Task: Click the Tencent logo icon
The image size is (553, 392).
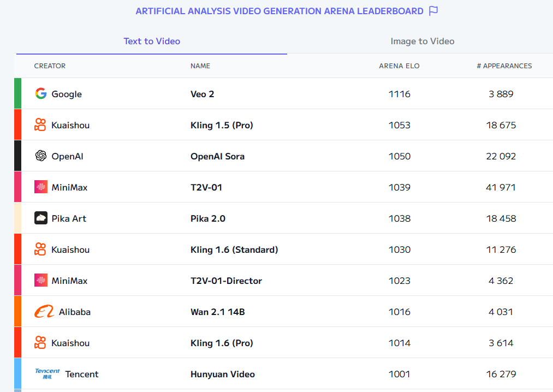Action: (47, 374)
